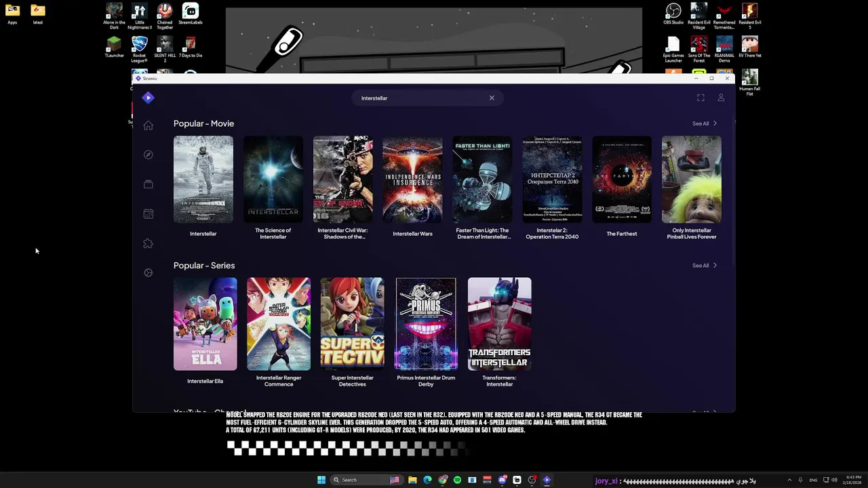
Task: Open 7 Days to Die desktop shortcut
Action: 190,47
